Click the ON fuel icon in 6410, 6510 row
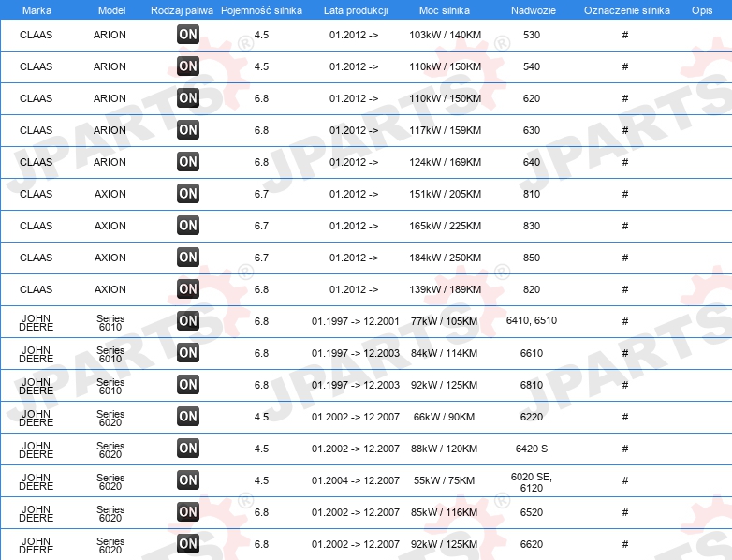The image size is (732, 560). click(188, 321)
